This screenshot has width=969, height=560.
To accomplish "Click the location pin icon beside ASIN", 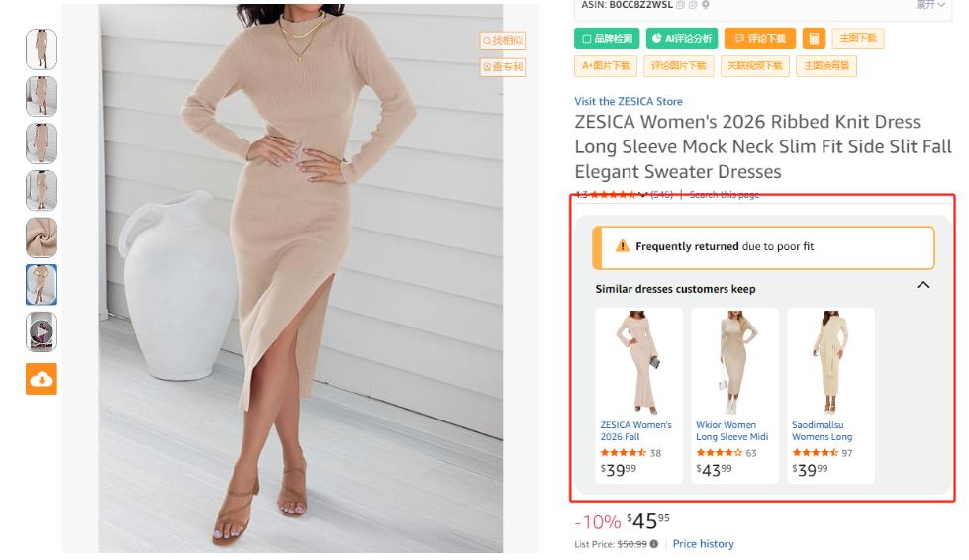I will 706,5.
